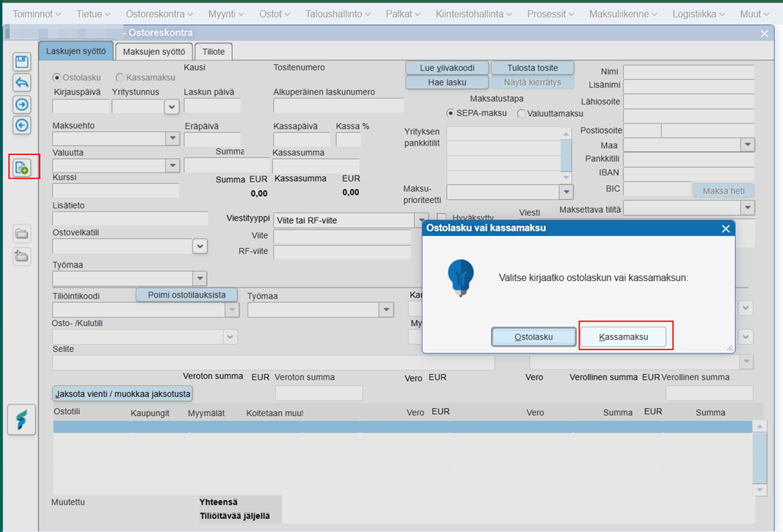Click the Poimi ostotilauksista button
This screenshot has width=783, height=532.
coord(186,295)
